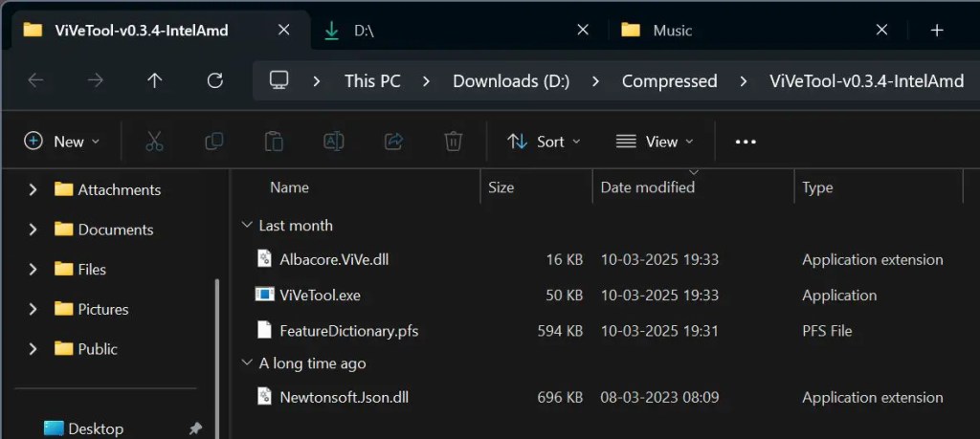This screenshot has width=980, height=439.
Task: Click the FeatureDictionary.pfs file icon
Action: pyautogui.click(x=265, y=330)
